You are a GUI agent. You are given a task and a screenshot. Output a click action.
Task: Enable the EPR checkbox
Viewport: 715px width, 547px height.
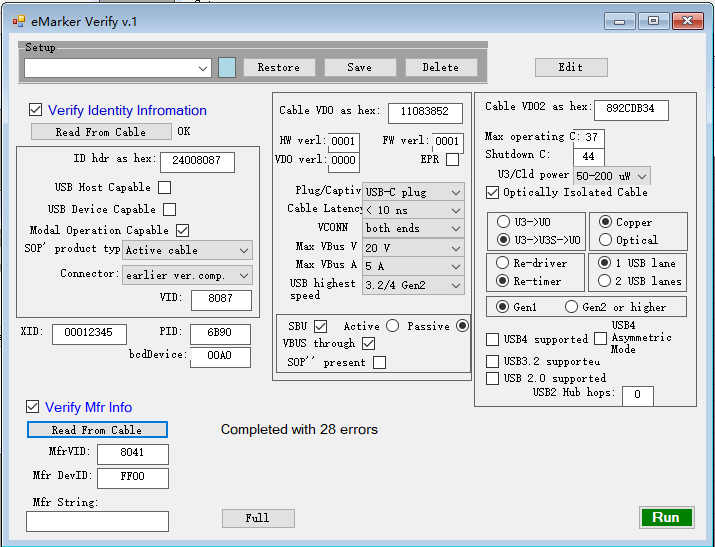[x=452, y=160]
